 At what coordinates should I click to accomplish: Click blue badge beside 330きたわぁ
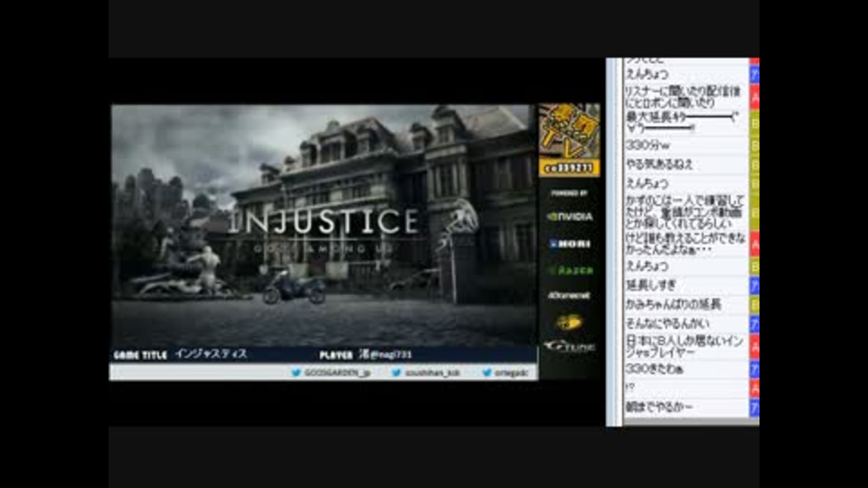point(754,369)
